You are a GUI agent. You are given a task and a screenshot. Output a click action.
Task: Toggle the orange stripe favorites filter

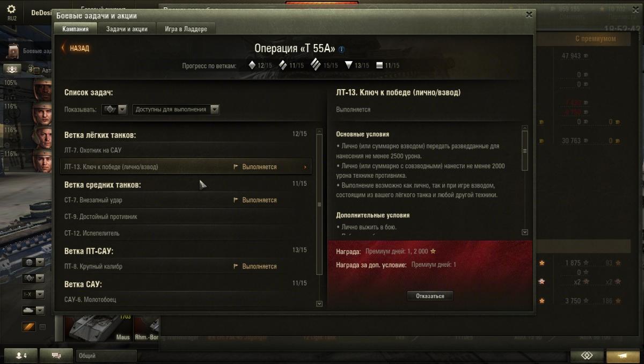pos(28,326)
